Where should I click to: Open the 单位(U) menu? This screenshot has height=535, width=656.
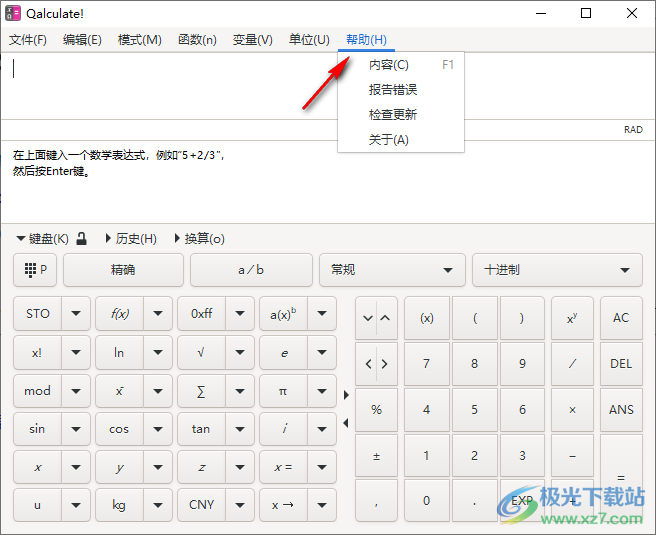(309, 40)
